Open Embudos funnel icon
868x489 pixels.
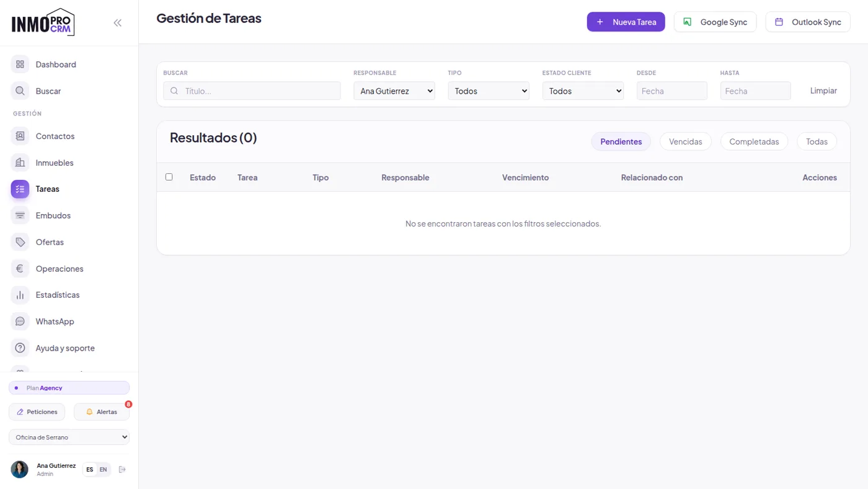coord(20,215)
